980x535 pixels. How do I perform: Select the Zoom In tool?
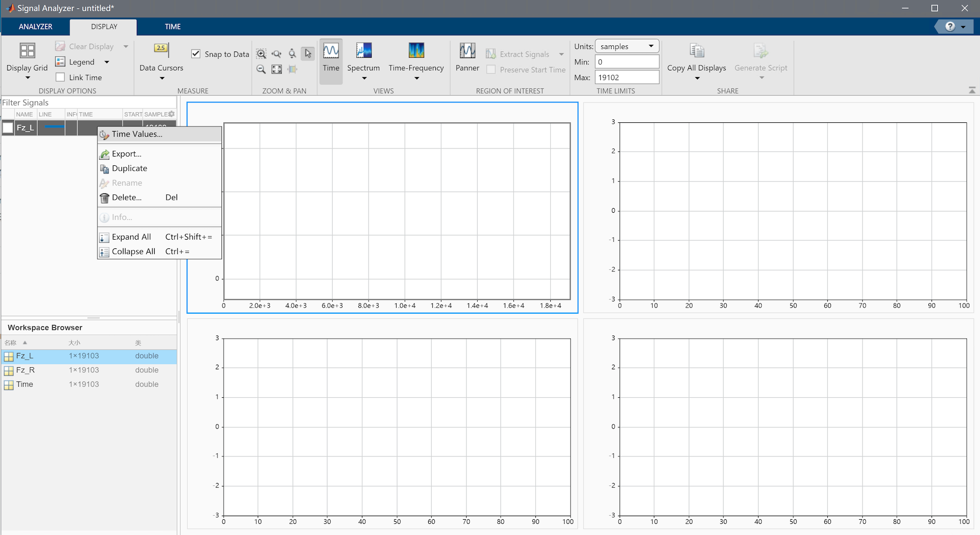(261, 54)
